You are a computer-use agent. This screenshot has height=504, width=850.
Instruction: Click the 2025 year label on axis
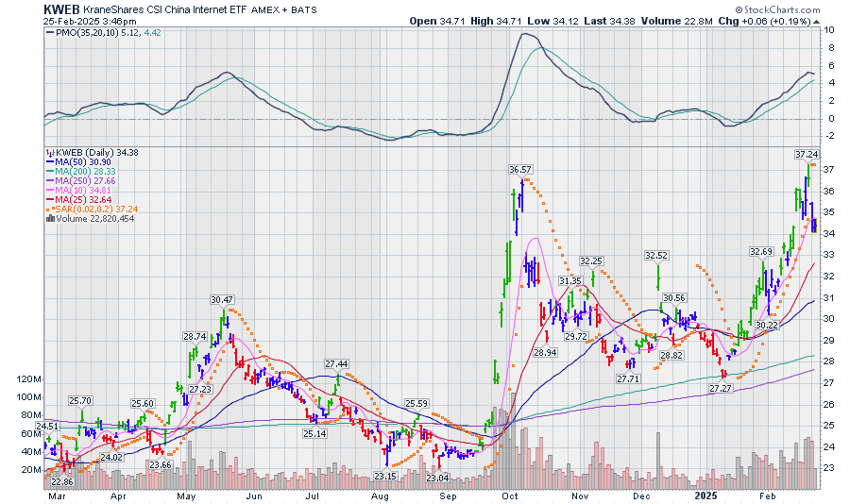pos(705,494)
